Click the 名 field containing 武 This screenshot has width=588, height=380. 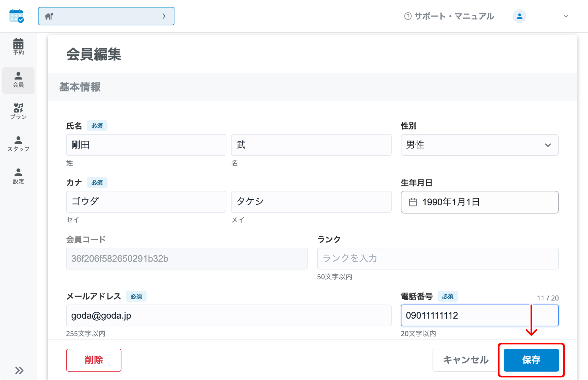311,145
